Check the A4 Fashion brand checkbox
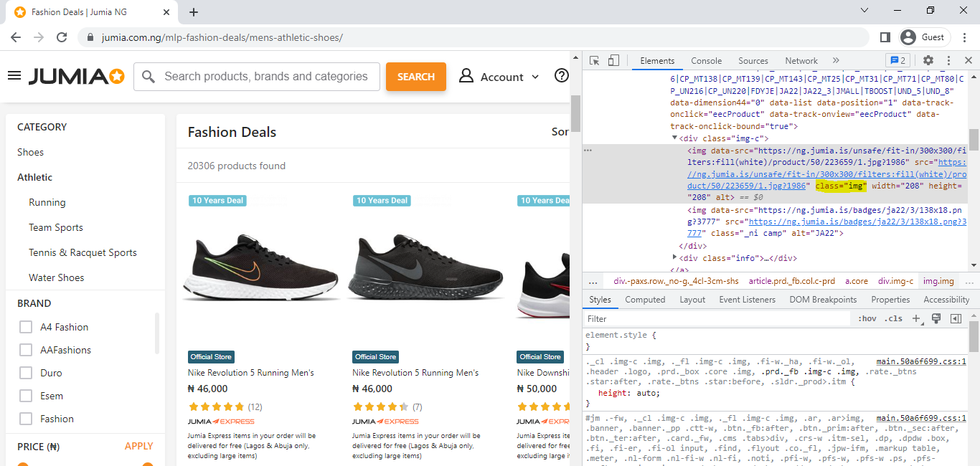This screenshot has height=466, width=980. click(26, 327)
